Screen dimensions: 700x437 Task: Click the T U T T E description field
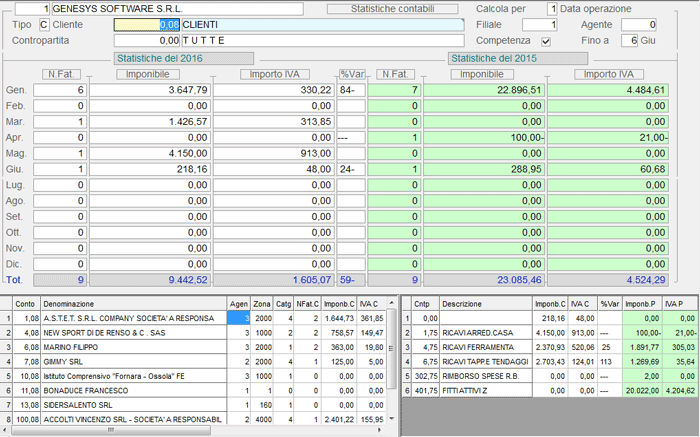coord(323,41)
